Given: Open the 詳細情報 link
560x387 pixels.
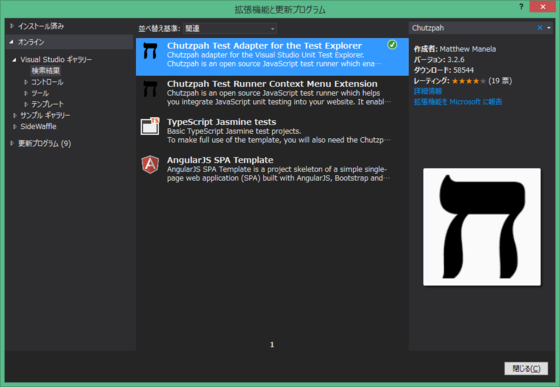Looking at the screenshot, I should point(428,91).
